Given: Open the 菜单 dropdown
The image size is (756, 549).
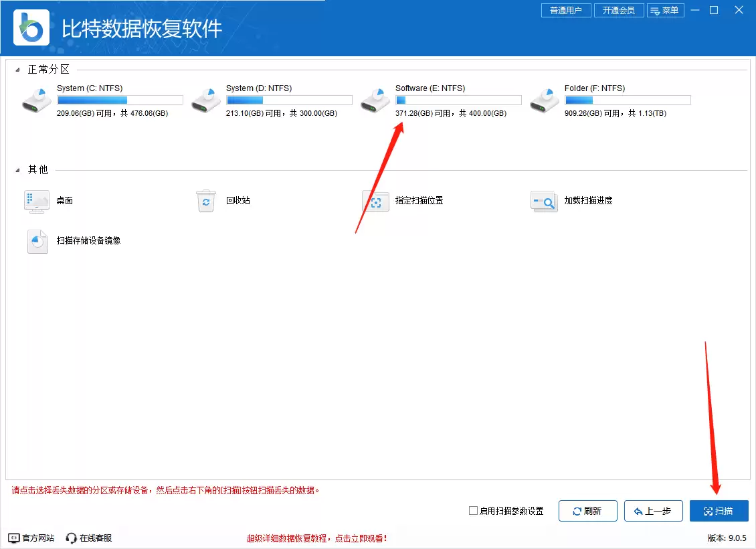Looking at the screenshot, I should (666, 10).
